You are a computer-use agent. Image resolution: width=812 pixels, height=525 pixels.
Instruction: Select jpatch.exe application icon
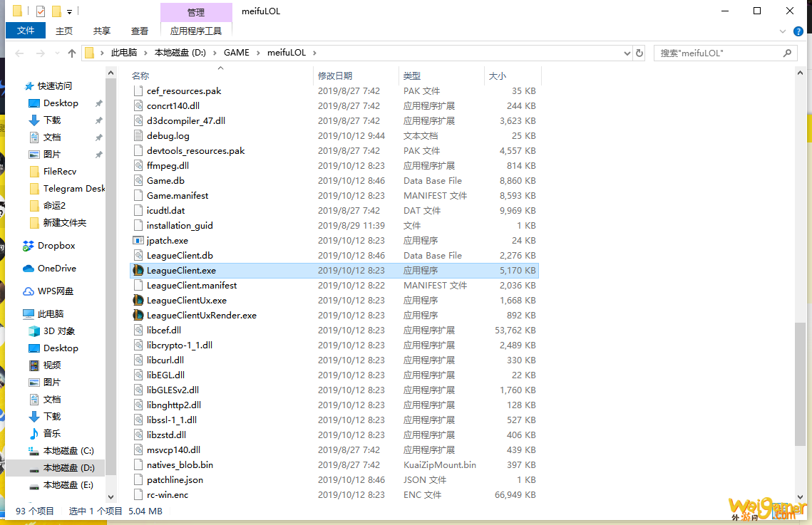(x=138, y=241)
